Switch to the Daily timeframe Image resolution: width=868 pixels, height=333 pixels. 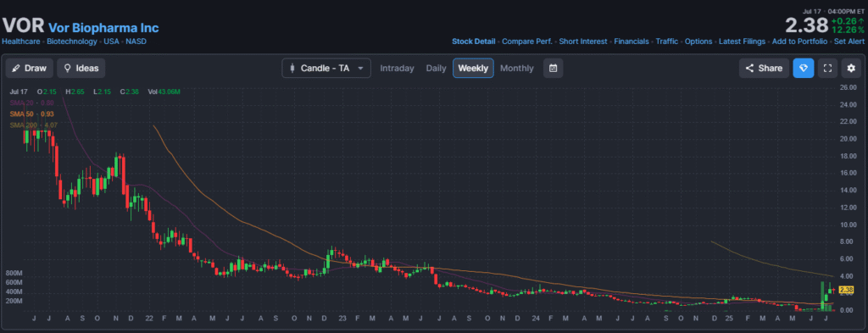(436, 68)
